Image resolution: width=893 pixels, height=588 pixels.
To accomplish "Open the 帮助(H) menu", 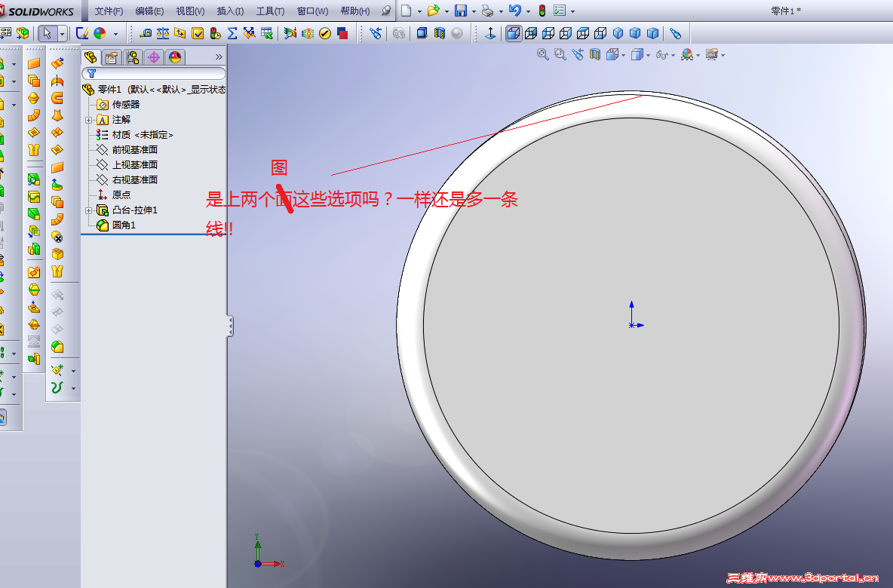I will pos(355,11).
